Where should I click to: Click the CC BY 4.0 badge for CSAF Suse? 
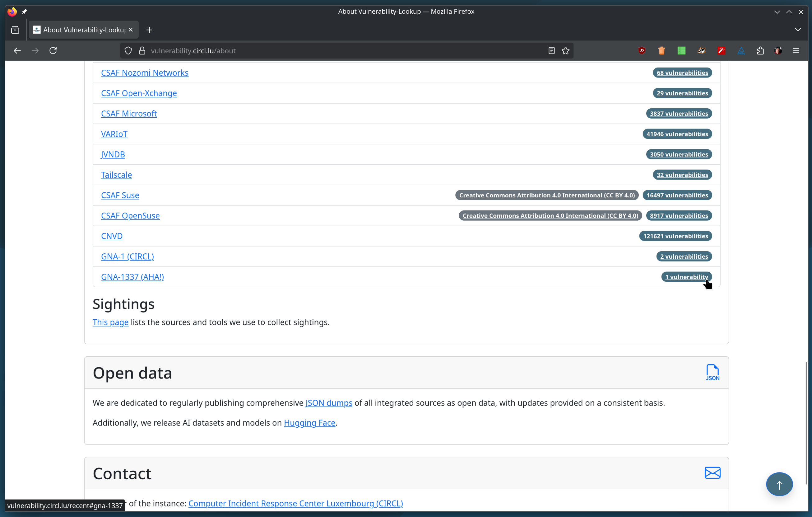pyautogui.click(x=547, y=195)
